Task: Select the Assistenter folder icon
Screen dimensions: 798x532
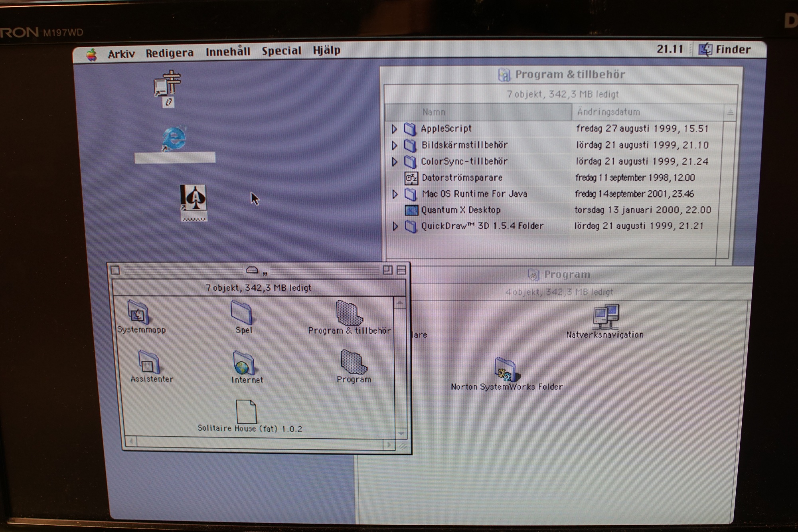Action: [x=149, y=362]
